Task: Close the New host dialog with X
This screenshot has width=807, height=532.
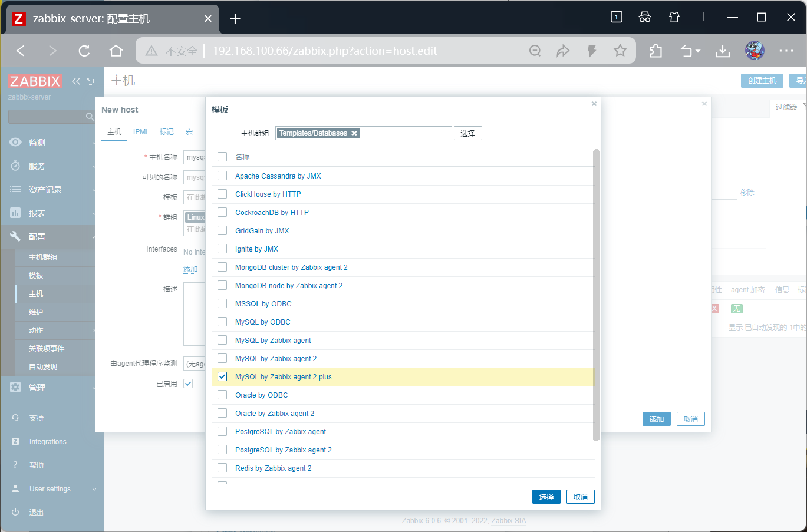Action: click(x=704, y=104)
